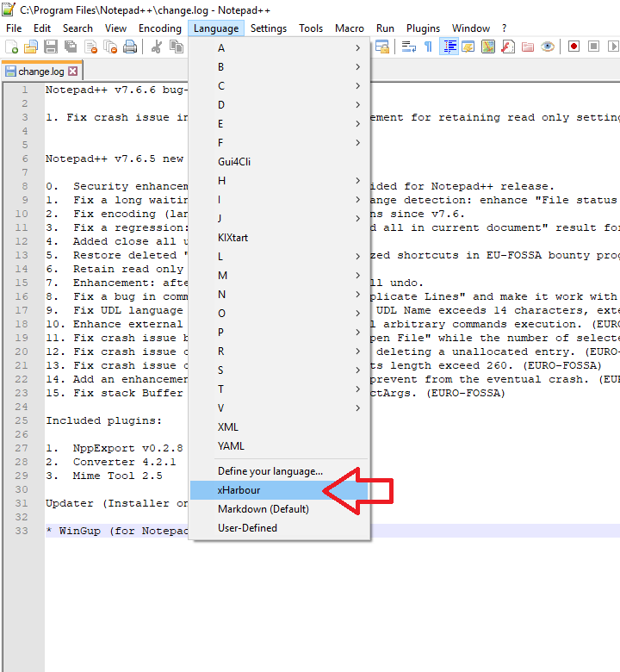Viewport: 620px width, 672px height.
Task: Click the Close All documents icon
Action: tap(110, 47)
